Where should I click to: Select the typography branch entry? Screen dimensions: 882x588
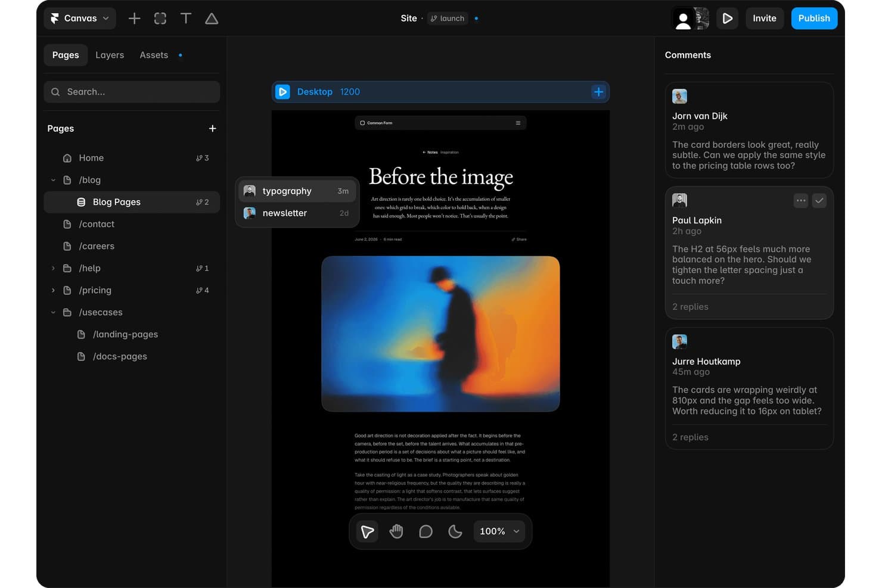click(x=297, y=191)
